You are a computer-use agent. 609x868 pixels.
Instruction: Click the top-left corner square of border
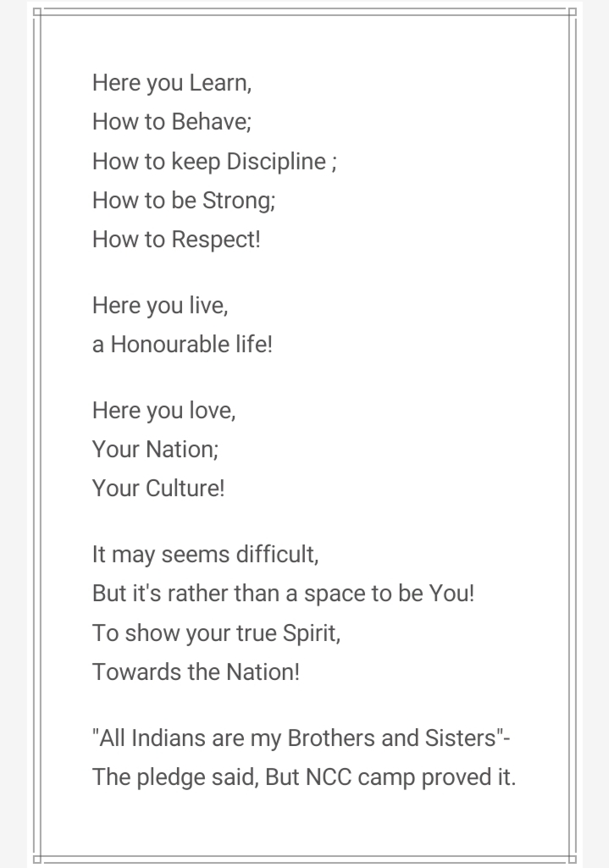36,12
